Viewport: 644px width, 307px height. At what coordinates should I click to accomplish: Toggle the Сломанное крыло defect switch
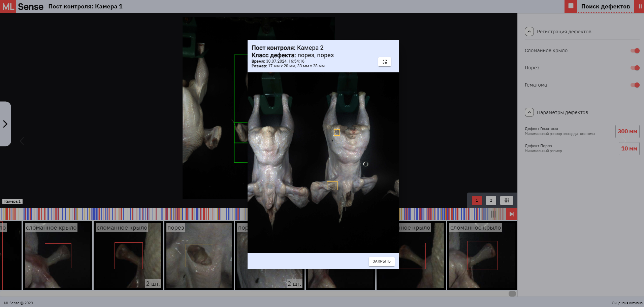tap(635, 51)
